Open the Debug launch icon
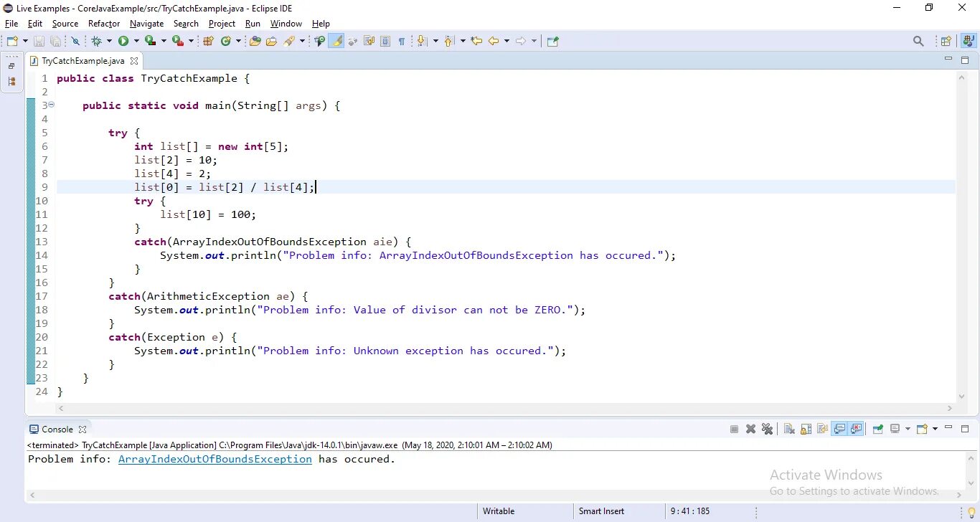 [x=96, y=41]
